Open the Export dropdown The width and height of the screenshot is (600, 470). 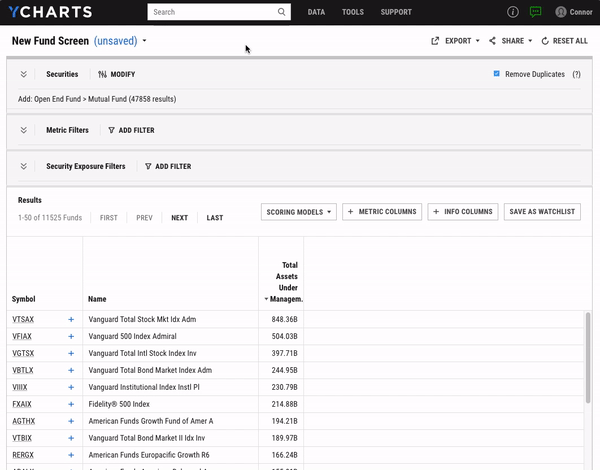pos(455,41)
